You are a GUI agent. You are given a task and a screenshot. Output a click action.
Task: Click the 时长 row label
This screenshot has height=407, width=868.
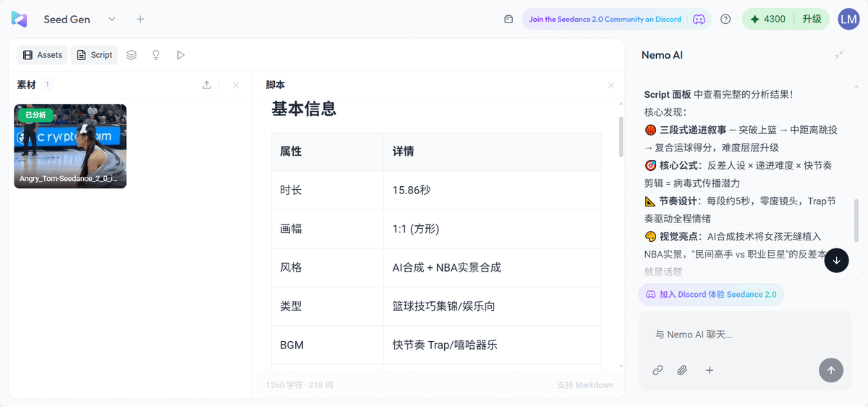(291, 190)
